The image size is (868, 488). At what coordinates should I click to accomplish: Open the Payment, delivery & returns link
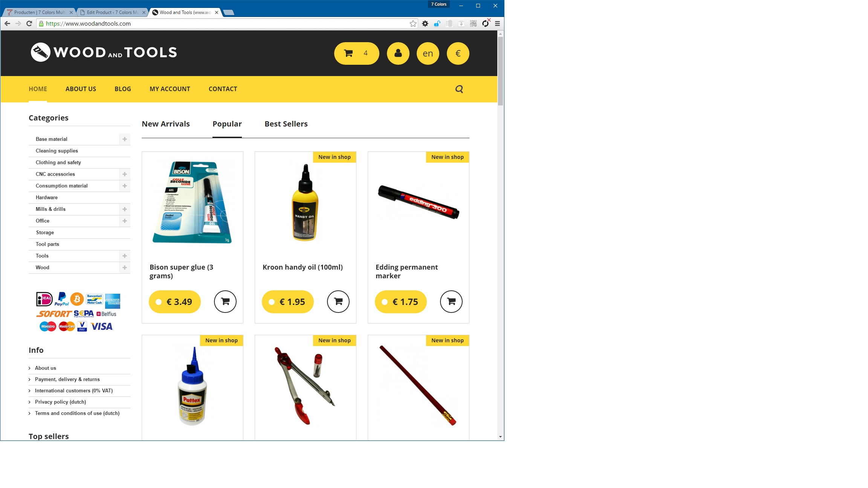(x=67, y=380)
